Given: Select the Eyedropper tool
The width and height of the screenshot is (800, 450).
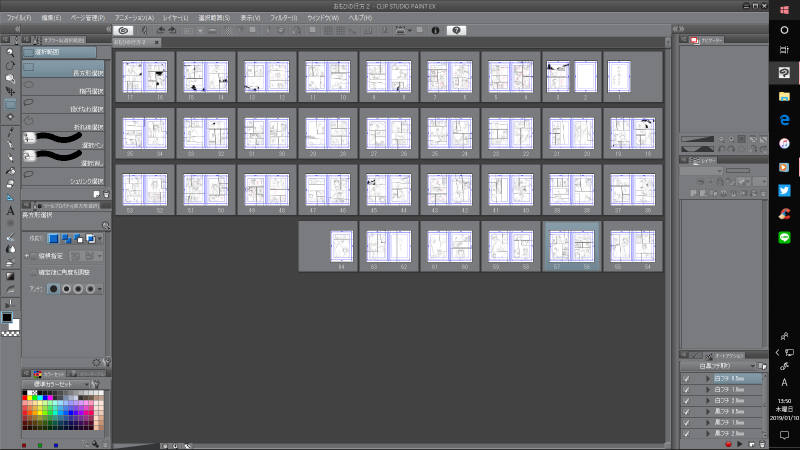Looking at the screenshot, I should [x=10, y=132].
